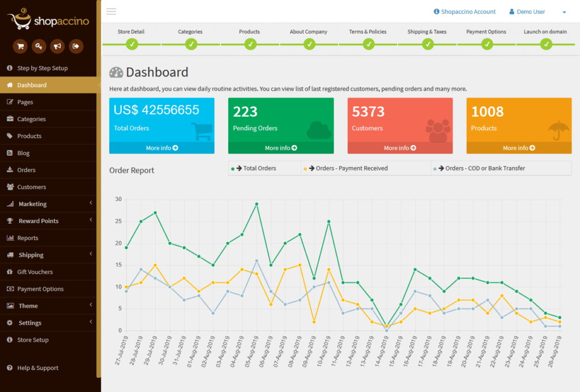The width and height of the screenshot is (580, 392).
Task: Click the key icon in the sidebar header
Action: click(x=39, y=46)
